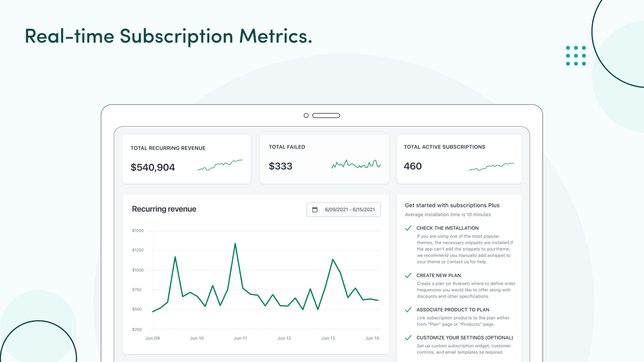
Task: Click the checkmark next to CHECK THE INSTALLATION
Action: click(408, 228)
